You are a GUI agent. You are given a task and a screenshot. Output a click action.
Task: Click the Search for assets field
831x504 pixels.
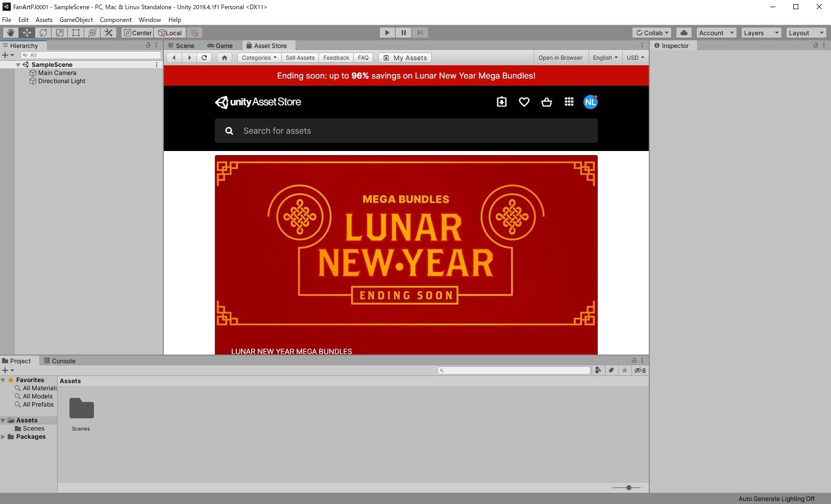(406, 131)
